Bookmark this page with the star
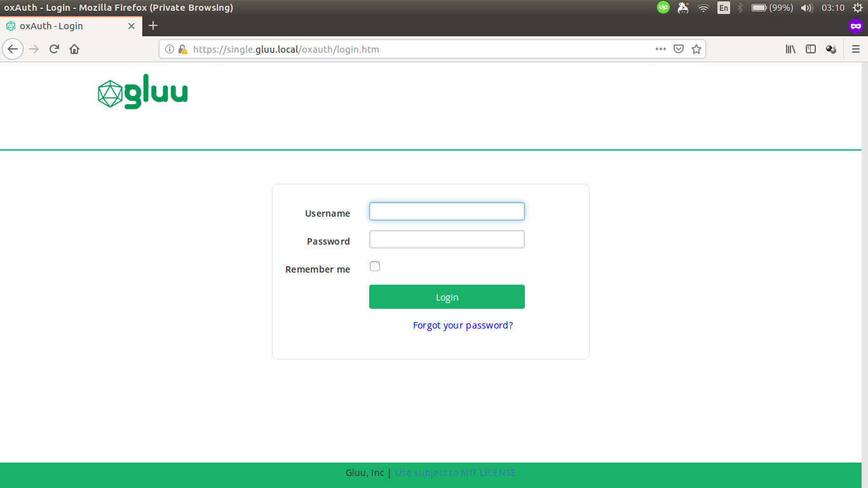Screen dimensions: 868x488 [696, 49]
